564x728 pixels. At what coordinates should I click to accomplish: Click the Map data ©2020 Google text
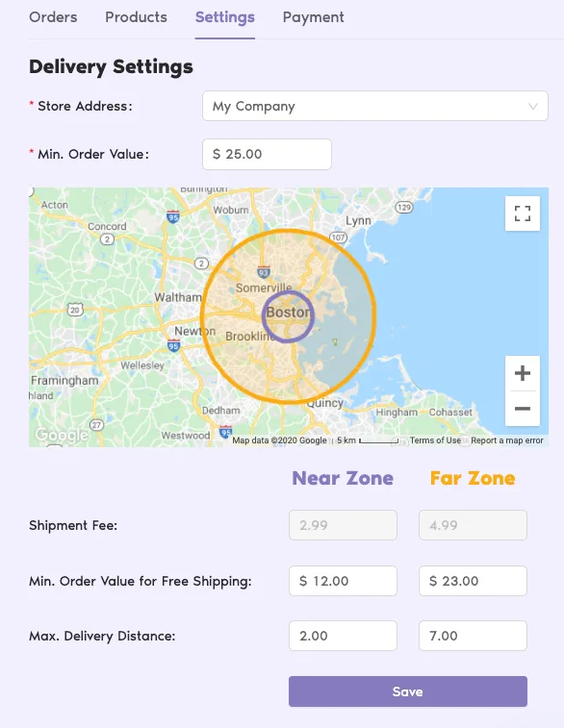pyautogui.click(x=279, y=440)
